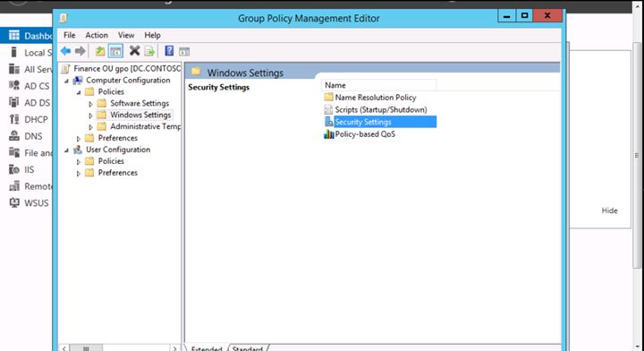
Task: Expand Preferences under Computer Configuration
Action: click(79, 139)
